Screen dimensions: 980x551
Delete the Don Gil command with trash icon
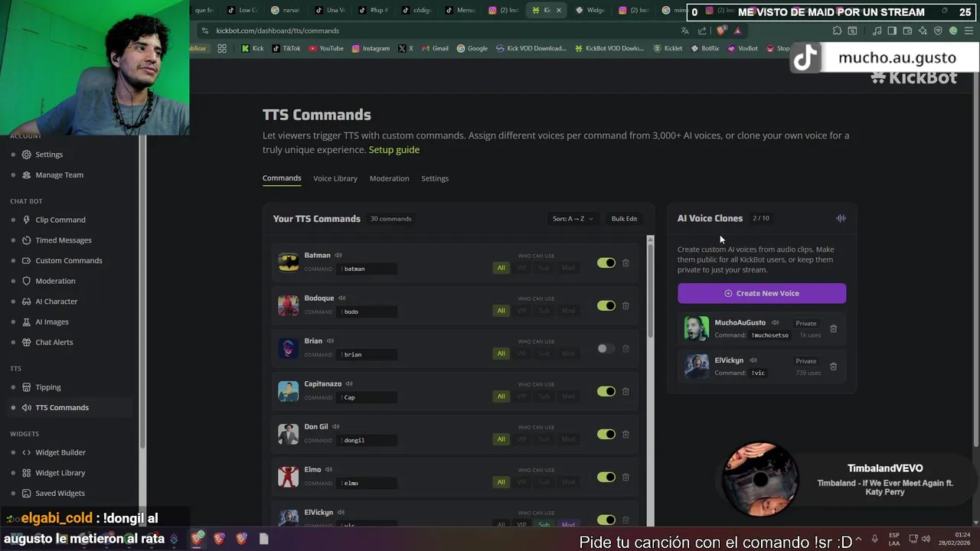pyautogui.click(x=626, y=434)
